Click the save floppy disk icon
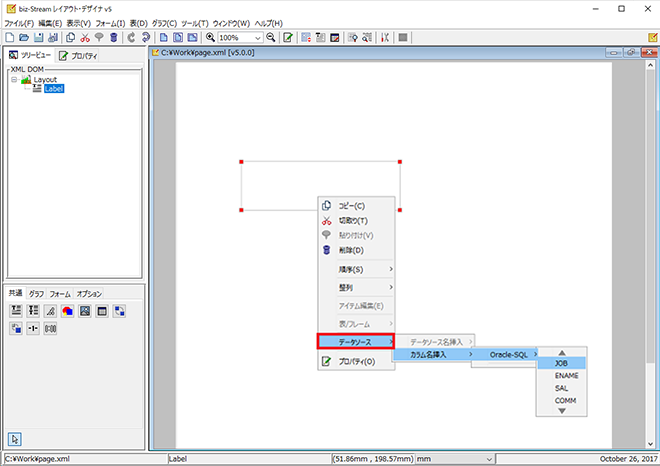This screenshot has width=660, height=466. (38, 37)
